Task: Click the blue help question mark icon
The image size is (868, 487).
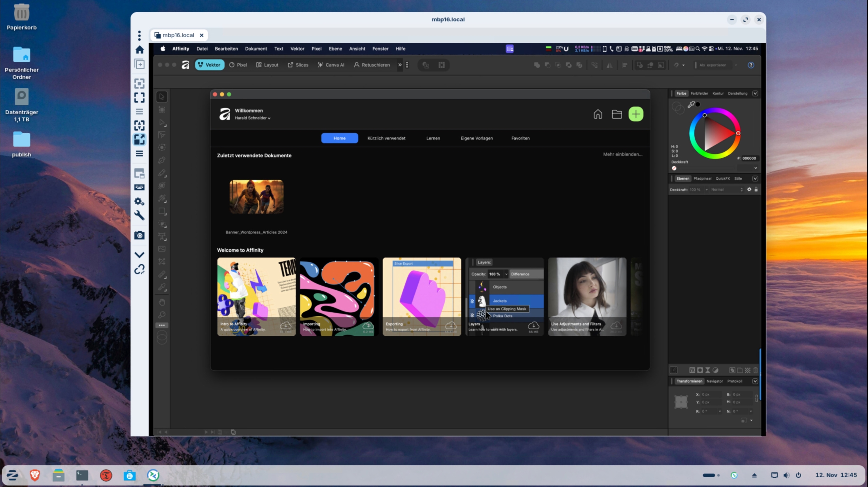Action: pos(751,65)
